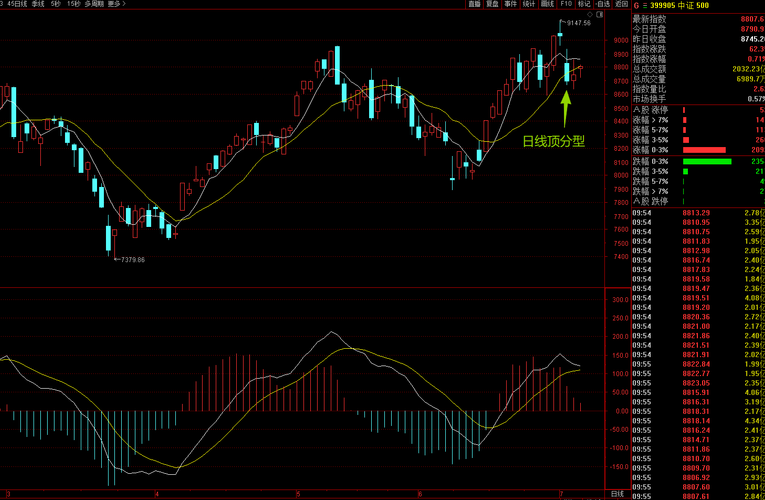Select the 指数涨幅 row
The image size is (765, 500).
tap(698, 59)
